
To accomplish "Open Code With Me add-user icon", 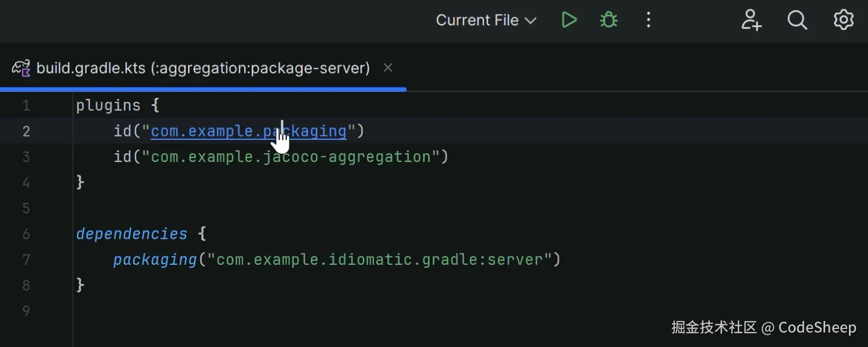I will click(x=751, y=20).
